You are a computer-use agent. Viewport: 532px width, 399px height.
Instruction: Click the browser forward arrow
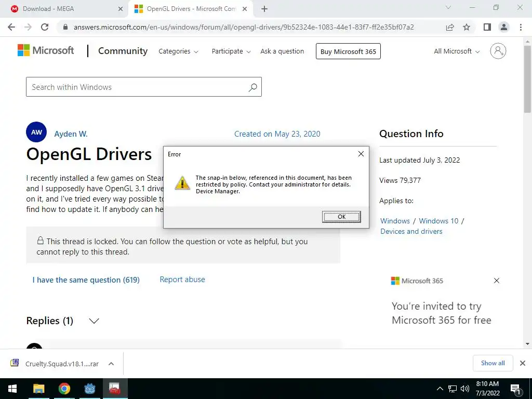click(28, 27)
